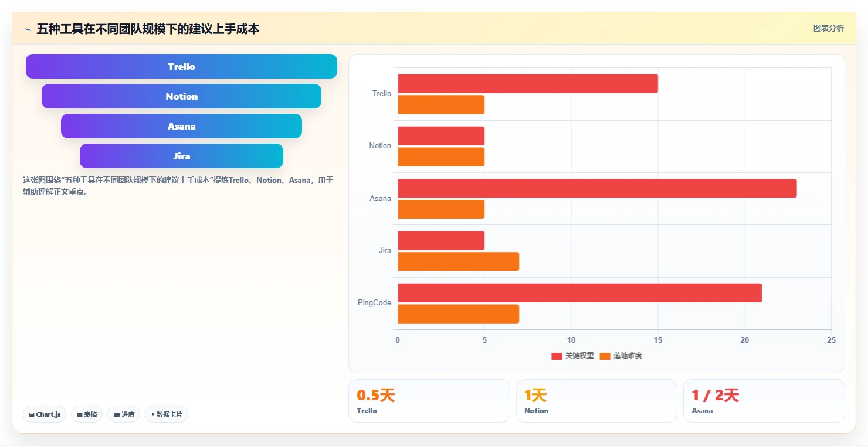Select the Jira funnel bar

click(x=181, y=156)
